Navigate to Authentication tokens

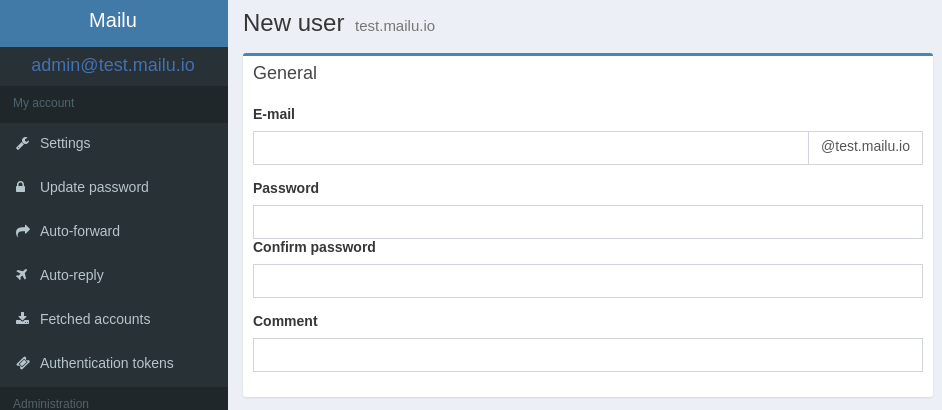click(x=107, y=363)
